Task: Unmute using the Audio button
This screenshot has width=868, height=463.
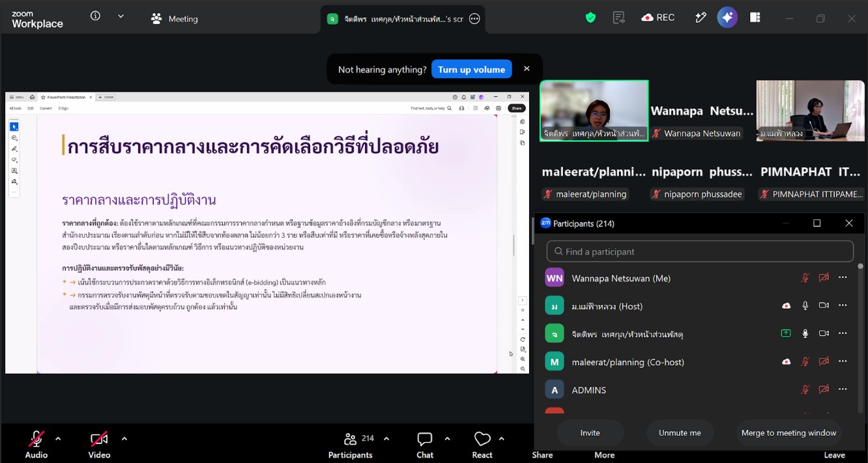Action: click(x=36, y=445)
